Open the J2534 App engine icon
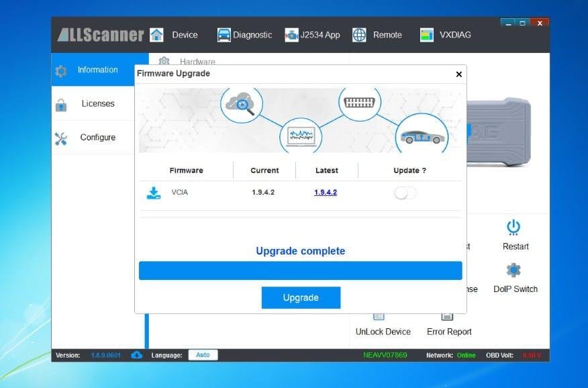 coord(291,35)
